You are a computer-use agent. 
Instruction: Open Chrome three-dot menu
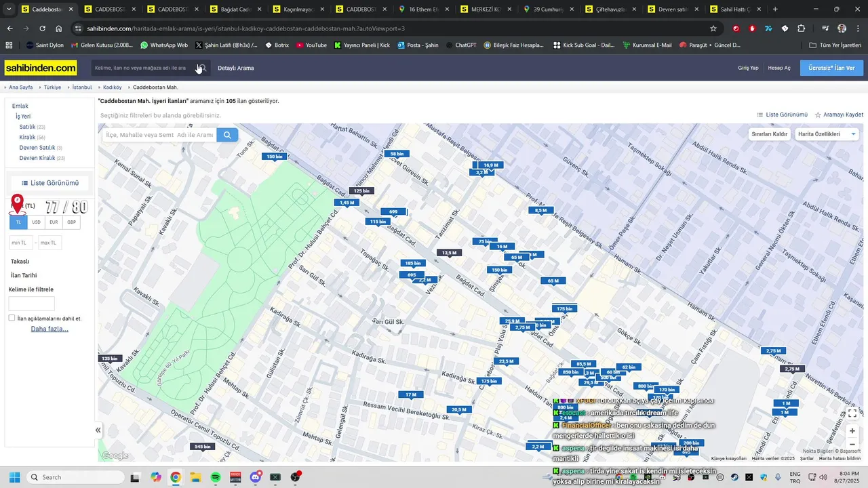tap(859, 28)
